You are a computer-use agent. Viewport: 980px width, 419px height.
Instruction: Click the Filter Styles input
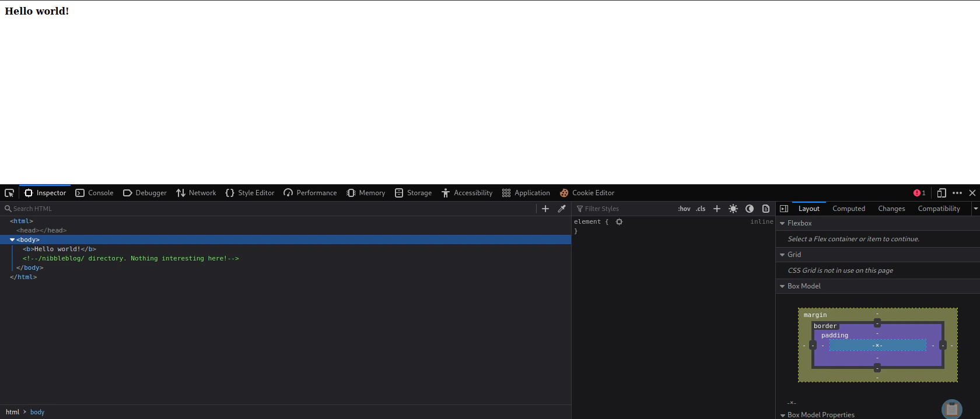point(624,209)
